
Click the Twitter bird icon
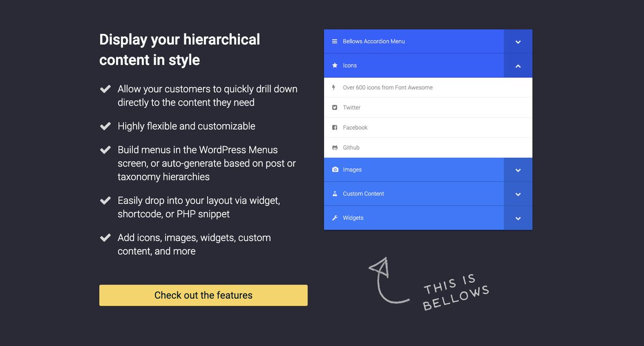335,107
